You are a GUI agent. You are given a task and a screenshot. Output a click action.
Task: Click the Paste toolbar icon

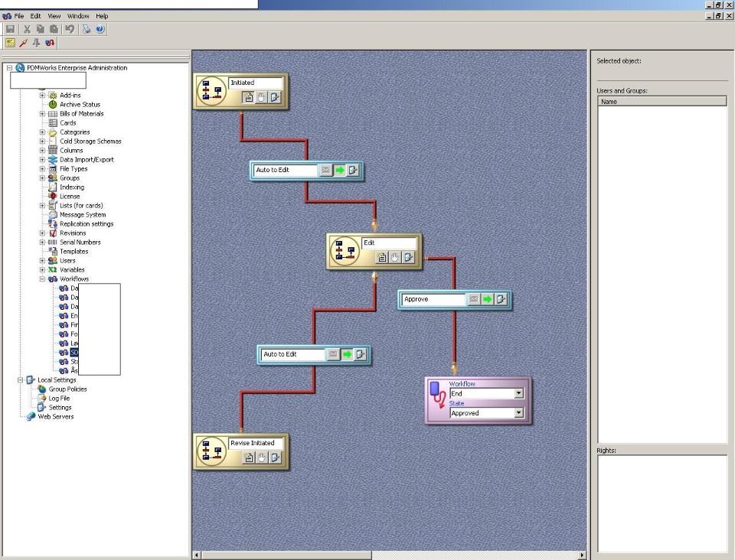pyautogui.click(x=54, y=29)
